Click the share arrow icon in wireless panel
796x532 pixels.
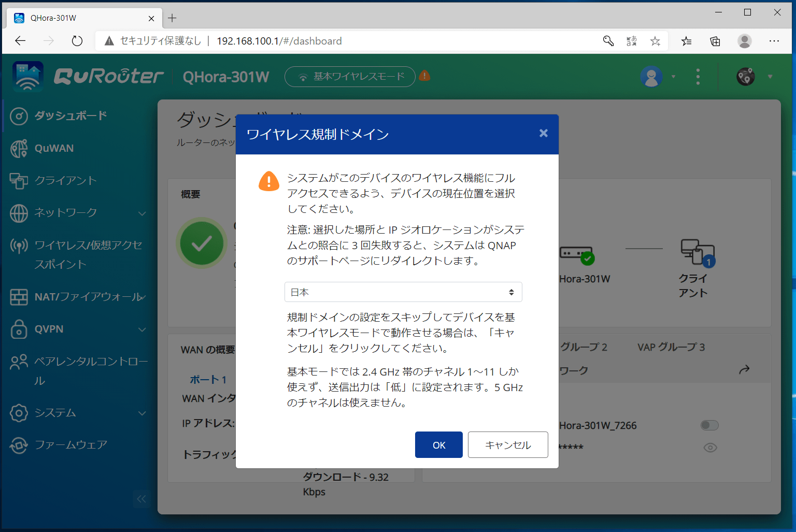[x=744, y=370]
